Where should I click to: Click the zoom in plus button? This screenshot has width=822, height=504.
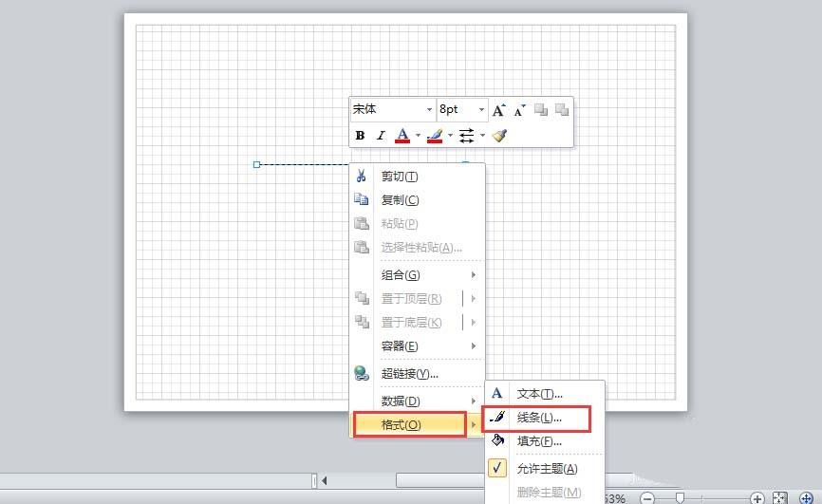(x=757, y=498)
